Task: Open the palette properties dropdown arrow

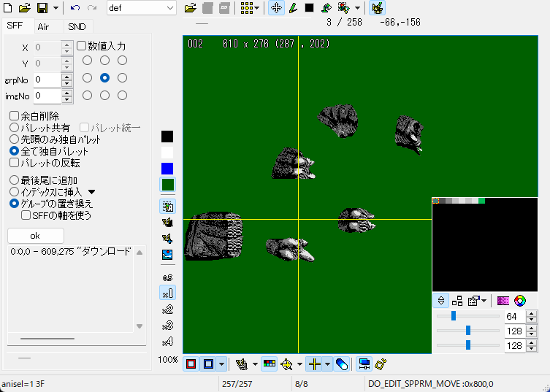Action: pos(484,301)
